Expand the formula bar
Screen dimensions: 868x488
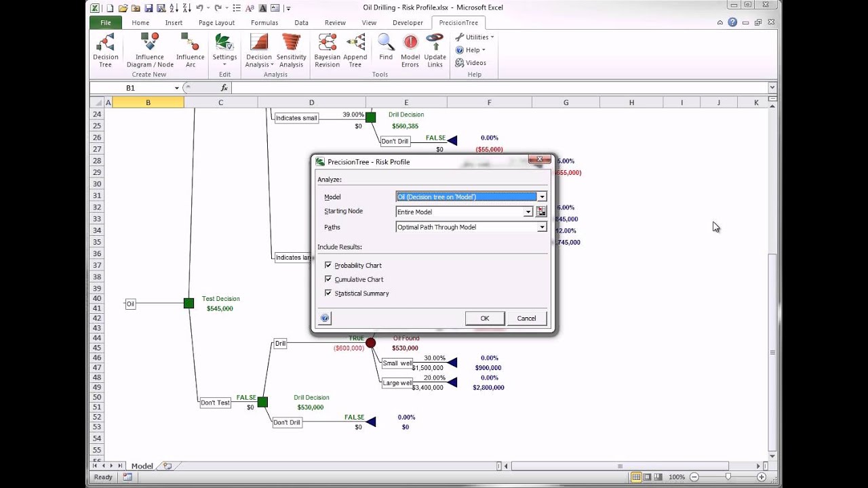[772, 87]
